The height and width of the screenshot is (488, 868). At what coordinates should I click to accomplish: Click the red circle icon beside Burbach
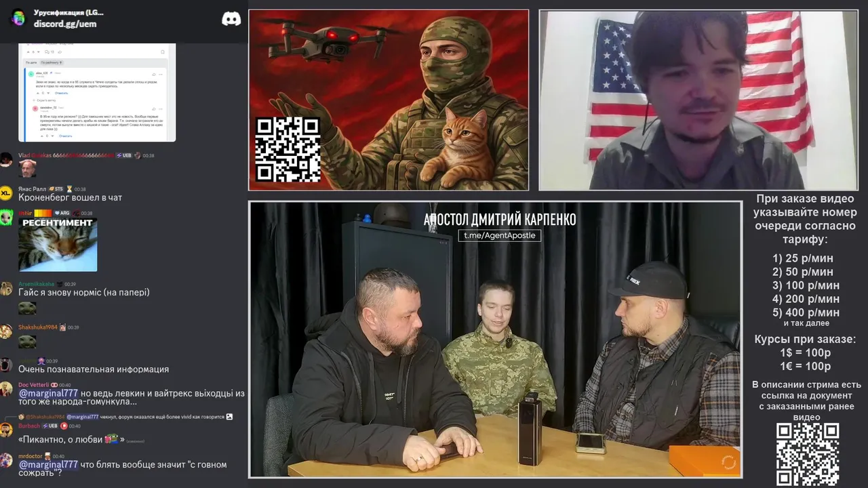(x=64, y=426)
